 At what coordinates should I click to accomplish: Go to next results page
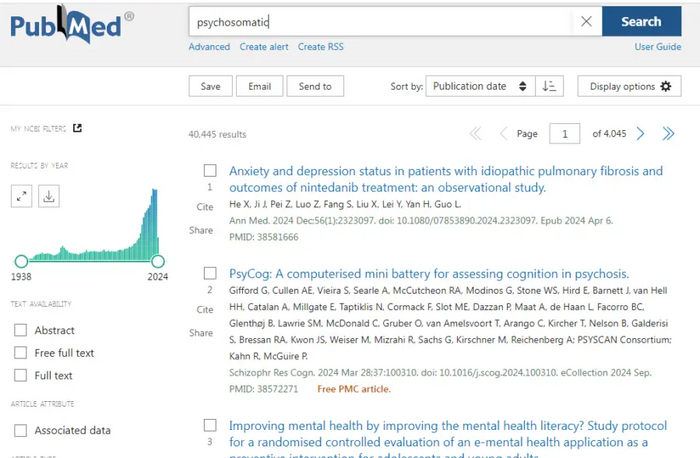pyautogui.click(x=641, y=134)
